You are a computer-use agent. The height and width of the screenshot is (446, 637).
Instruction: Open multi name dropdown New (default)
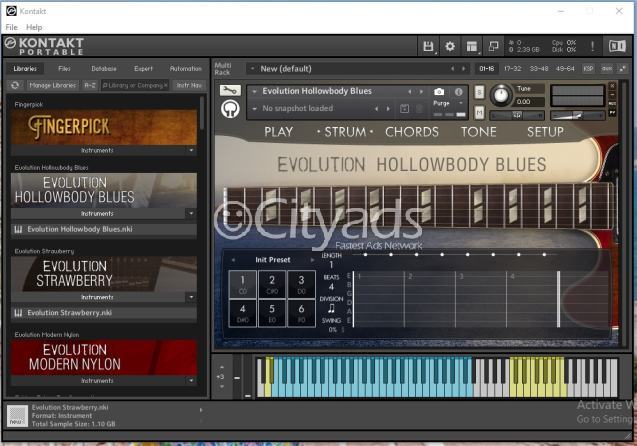252,69
